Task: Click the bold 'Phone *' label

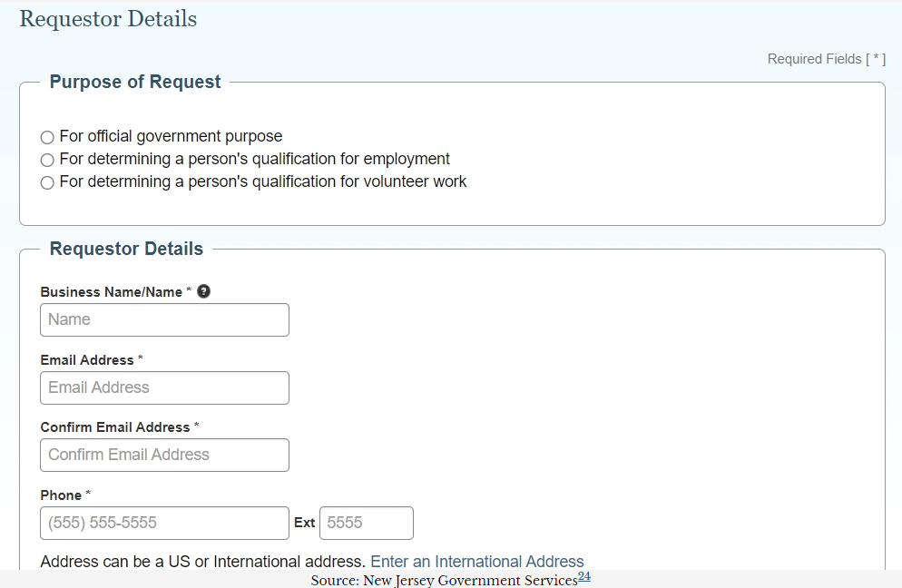Action: pyautogui.click(x=66, y=495)
